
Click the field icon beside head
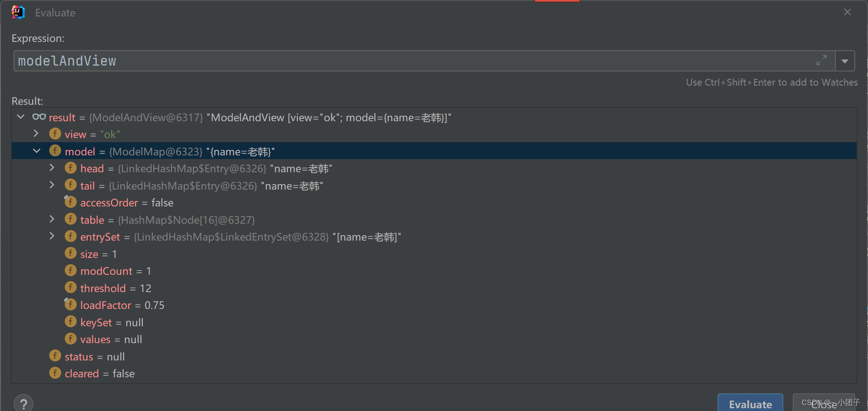tap(71, 168)
